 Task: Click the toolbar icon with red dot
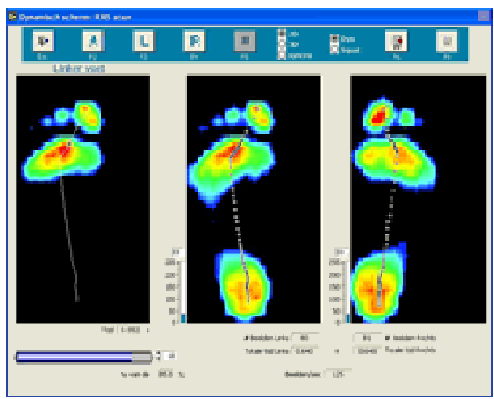[396, 41]
